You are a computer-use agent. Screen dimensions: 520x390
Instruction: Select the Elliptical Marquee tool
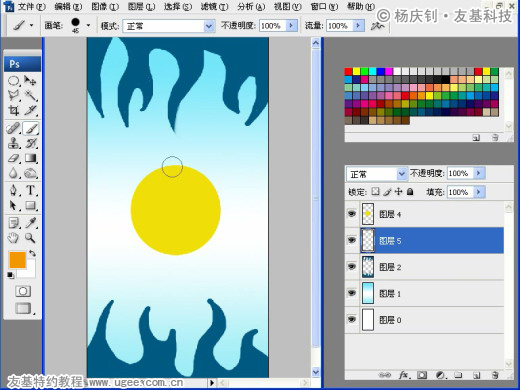14,81
